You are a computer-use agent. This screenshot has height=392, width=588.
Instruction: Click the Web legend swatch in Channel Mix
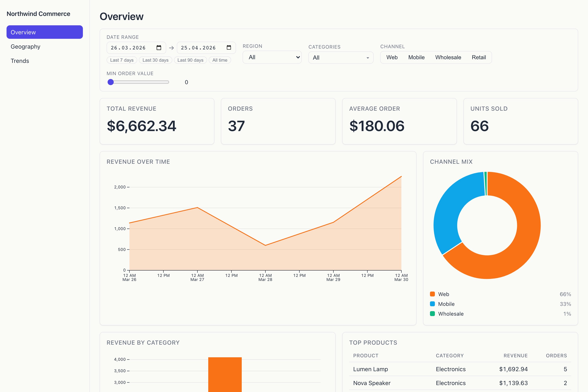click(x=432, y=294)
